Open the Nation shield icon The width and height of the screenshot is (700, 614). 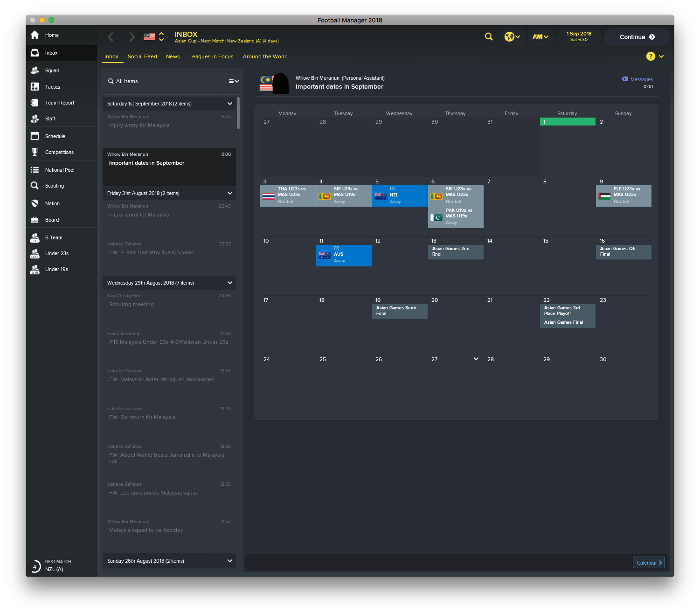tap(35, 203)
